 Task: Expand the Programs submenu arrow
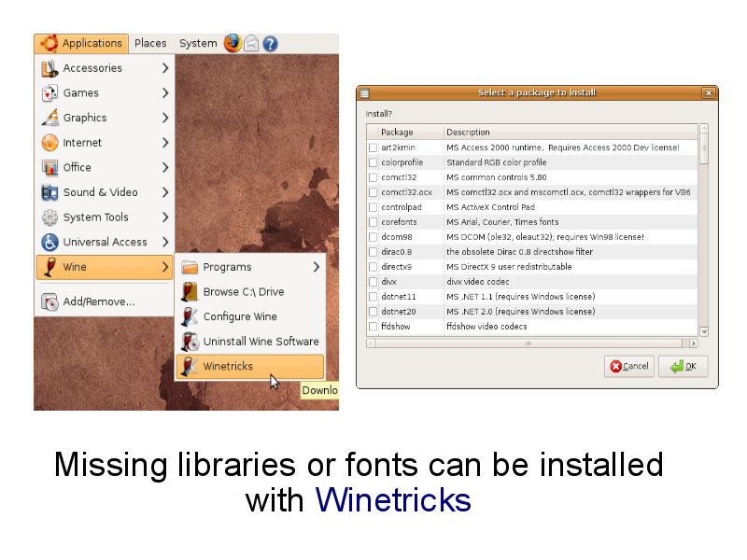317,267
